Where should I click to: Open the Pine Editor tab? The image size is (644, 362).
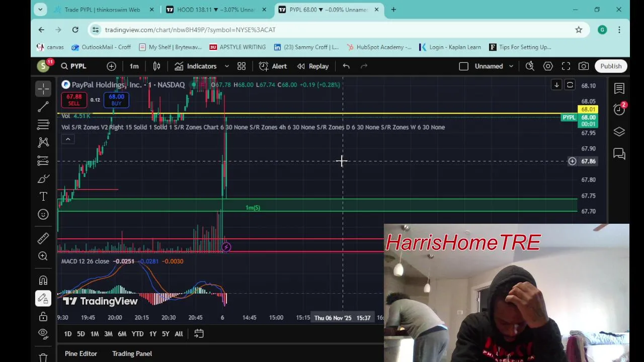(x=81, y=353)
